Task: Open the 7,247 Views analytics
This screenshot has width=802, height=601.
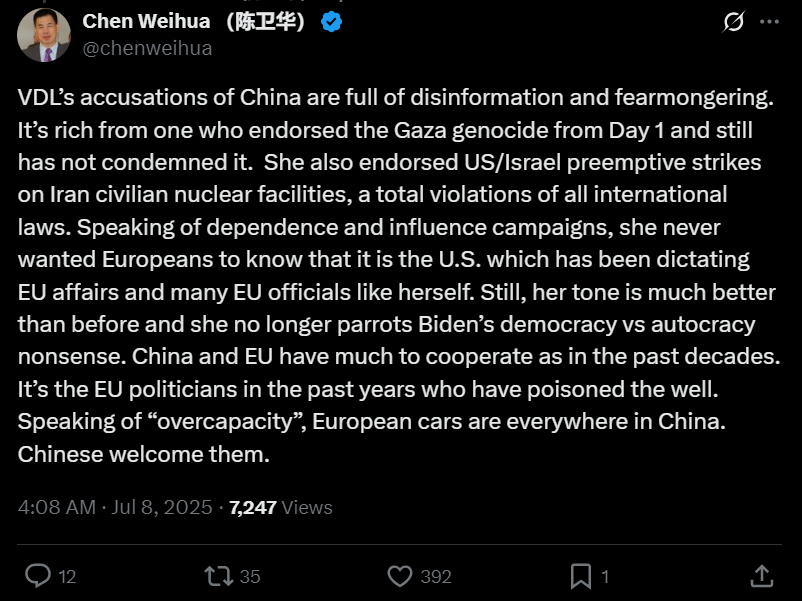Action: pyautogui.click(x=280, y=507)
